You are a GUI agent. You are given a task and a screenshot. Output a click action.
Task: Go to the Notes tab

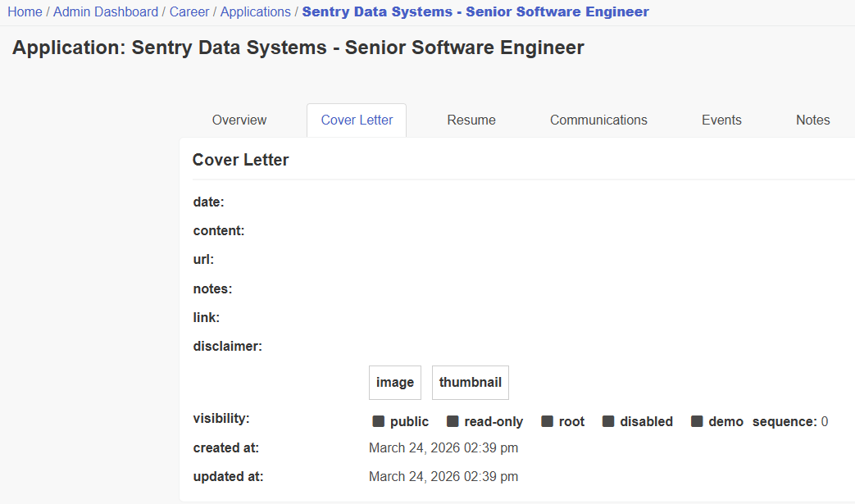click(812, 120)
